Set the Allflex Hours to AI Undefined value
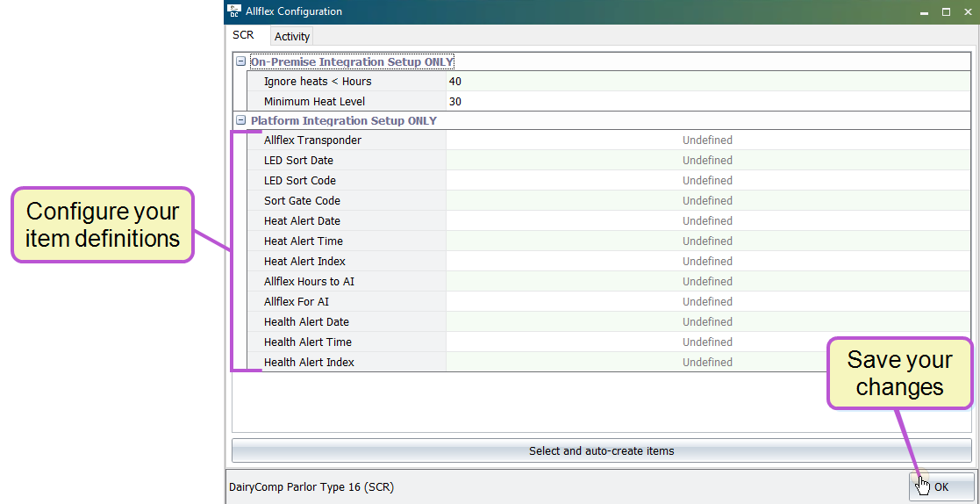Viewport: 980px width, 504px height. (709, 281)
